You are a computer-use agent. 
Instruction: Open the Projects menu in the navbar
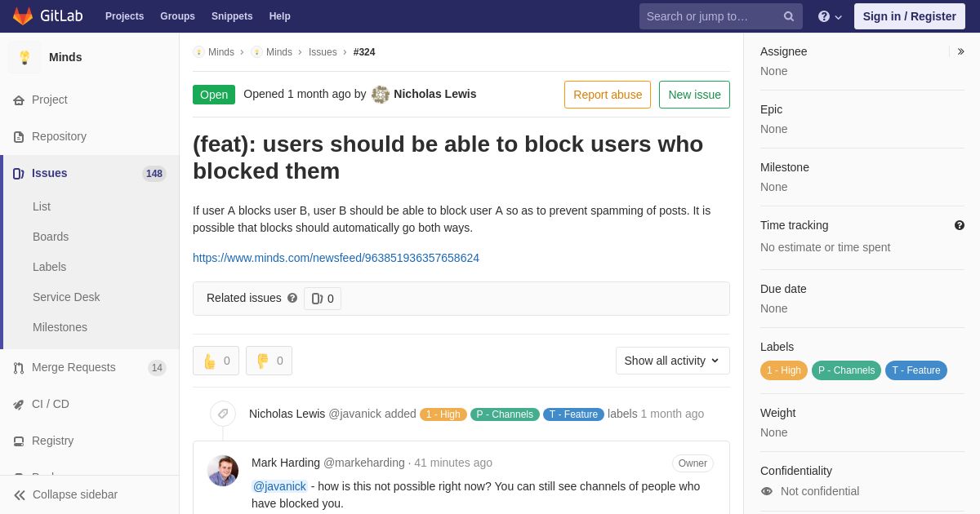[x=124, y=16]
